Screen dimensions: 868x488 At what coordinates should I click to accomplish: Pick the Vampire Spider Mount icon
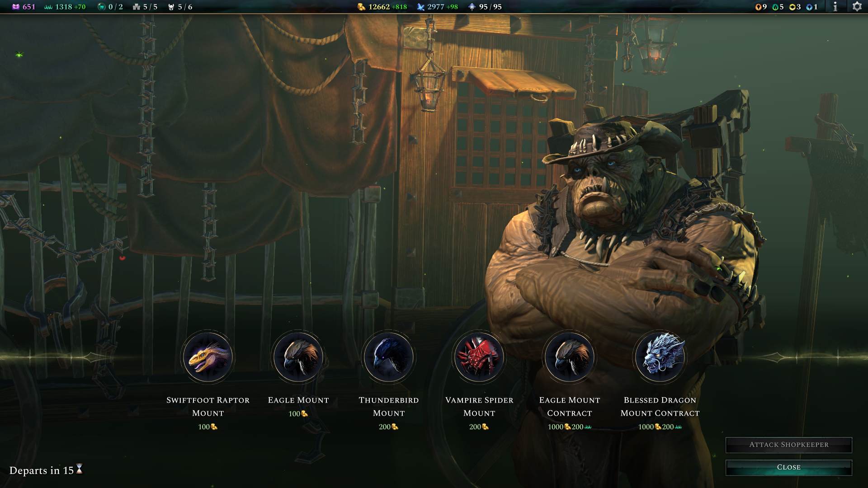479,357
